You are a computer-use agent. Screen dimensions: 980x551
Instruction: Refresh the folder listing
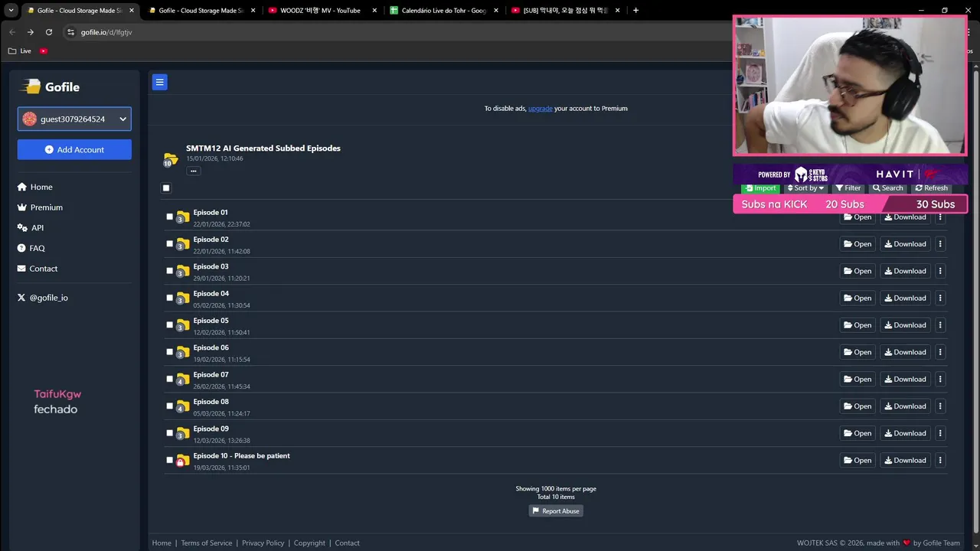[x=932, y=188]
